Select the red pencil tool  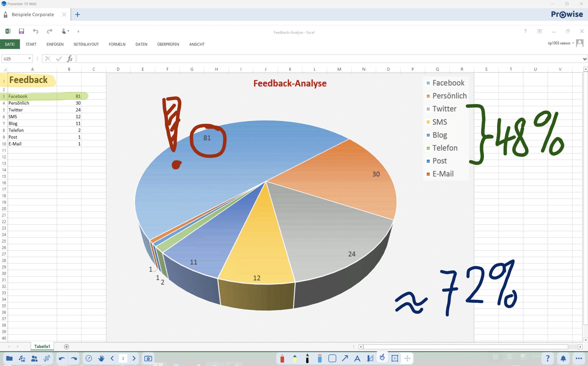(282, 358)
